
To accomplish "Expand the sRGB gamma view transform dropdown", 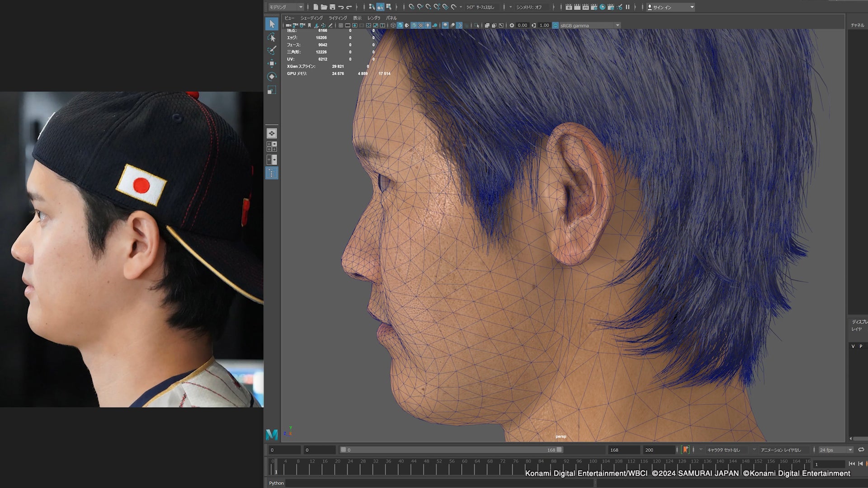I will pos(618,26).
